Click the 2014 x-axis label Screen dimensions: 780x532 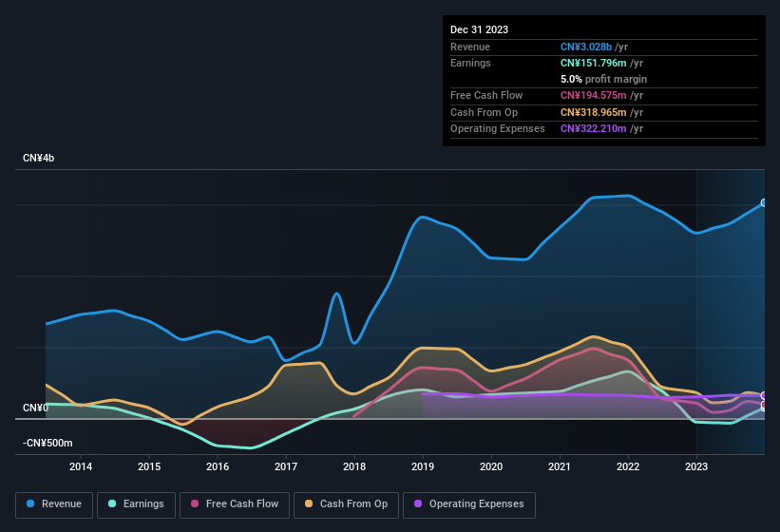pyautogui.click(x=81, y=466)
